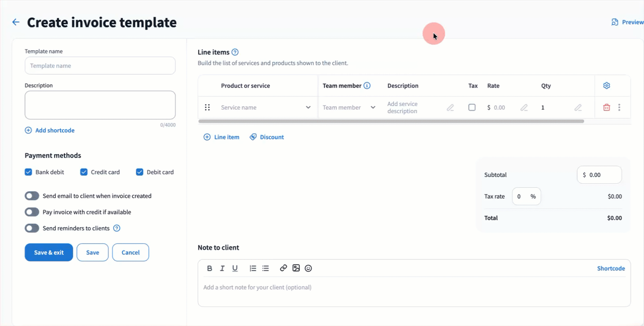Open table column settings gear icon
The width and height of the screenshot is (644, 326).
click(x=607, y=86)
